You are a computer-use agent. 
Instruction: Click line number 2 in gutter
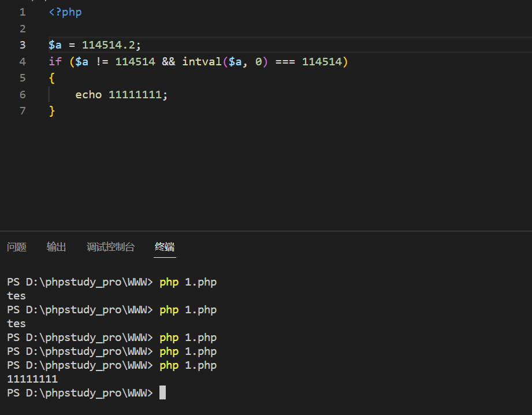click(23, 29)
